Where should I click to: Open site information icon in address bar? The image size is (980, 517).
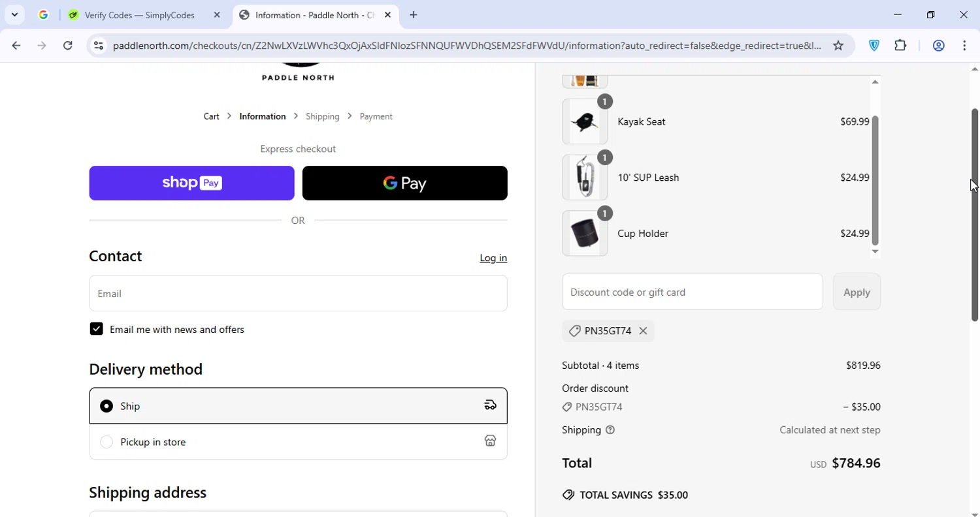(x=99, y=46)
